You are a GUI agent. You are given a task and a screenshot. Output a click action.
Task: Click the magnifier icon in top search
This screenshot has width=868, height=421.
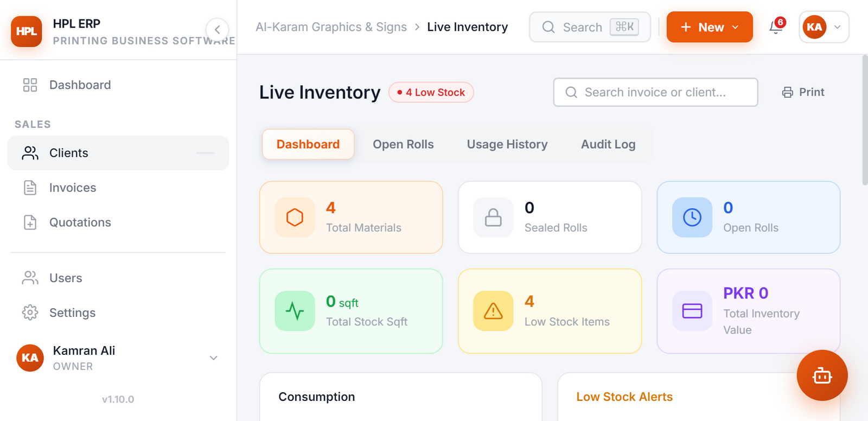[x=548, y=27]
